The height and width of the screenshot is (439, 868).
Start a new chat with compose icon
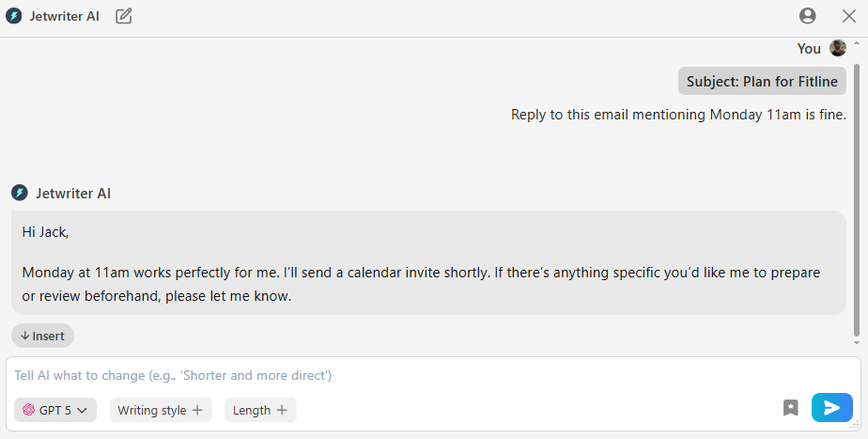[x=124, y=16]
